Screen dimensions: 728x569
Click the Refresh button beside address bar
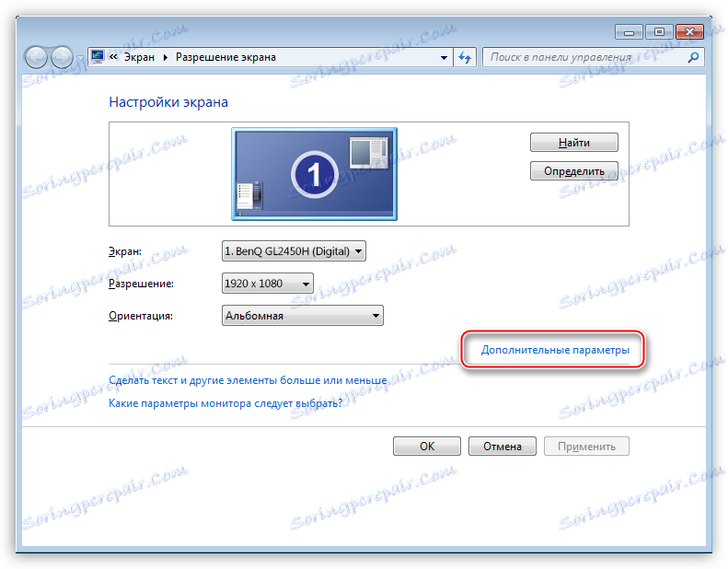(465, 57)
